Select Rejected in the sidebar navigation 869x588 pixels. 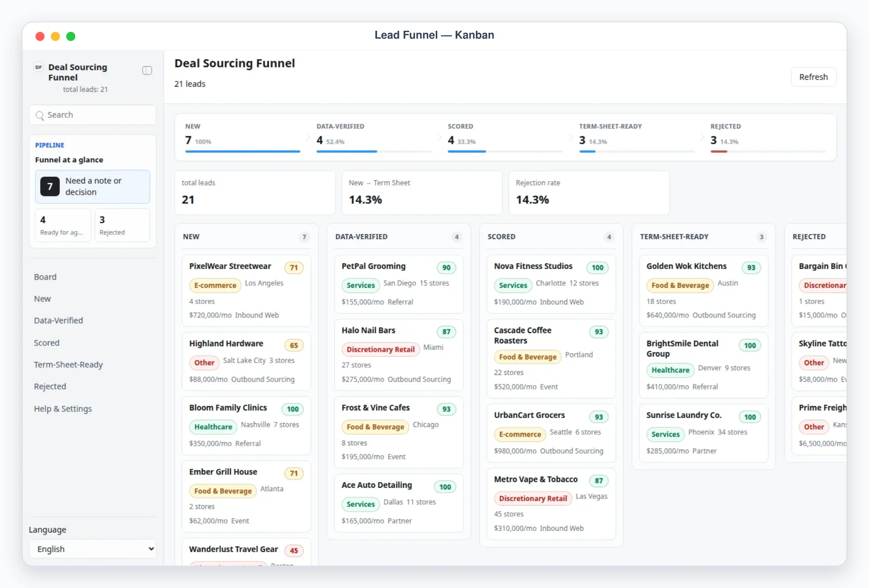click(50, 386)
